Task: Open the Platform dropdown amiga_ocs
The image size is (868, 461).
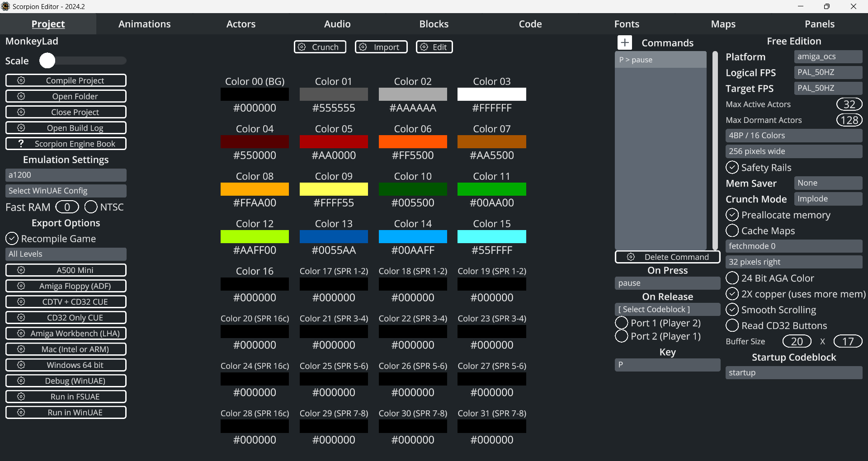Action: click(x=828, y=56)
